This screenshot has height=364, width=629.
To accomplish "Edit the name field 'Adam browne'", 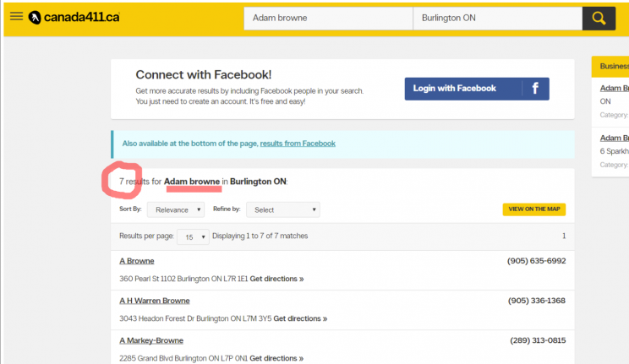I will pyautogui.click(x=328, y=18).
